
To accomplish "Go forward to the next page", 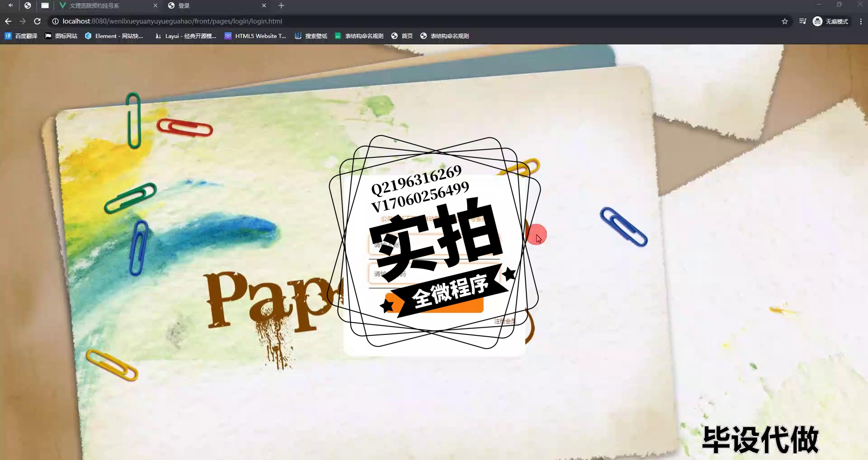I will pos(23,21).
